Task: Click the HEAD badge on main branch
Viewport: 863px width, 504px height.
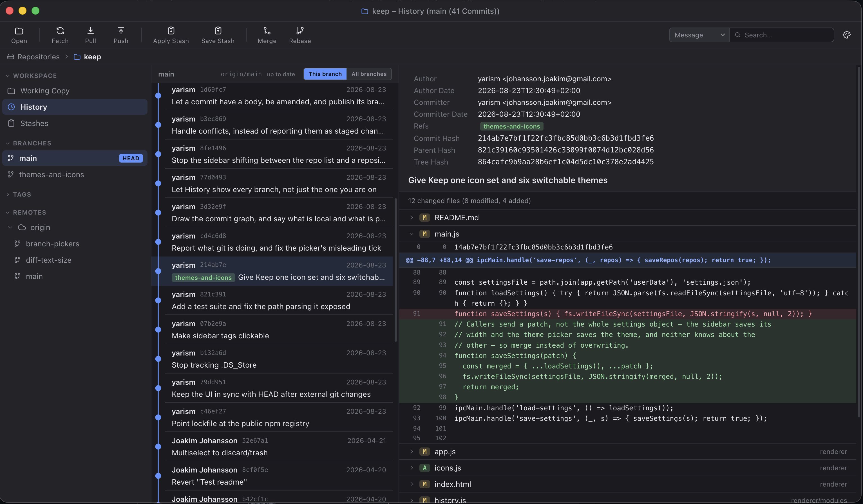Action: pyautogui.click(x=131, y=158)
